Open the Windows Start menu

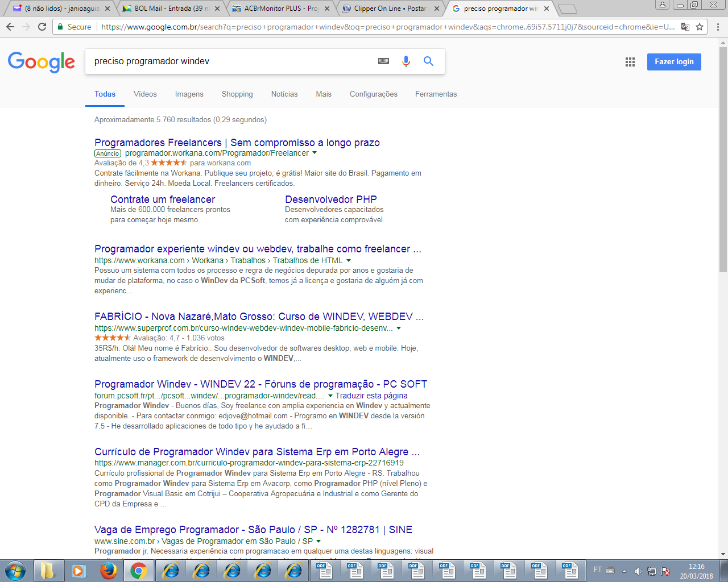pos(15,571)
